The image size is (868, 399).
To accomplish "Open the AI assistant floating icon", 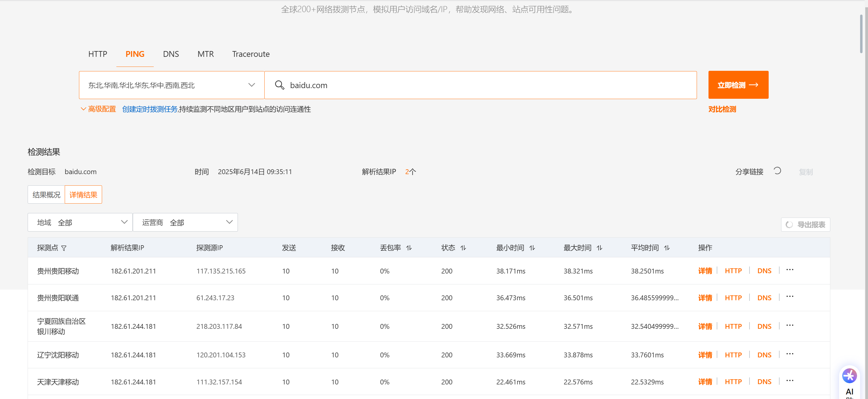I will pyautogui.click(x=849, y=376).
